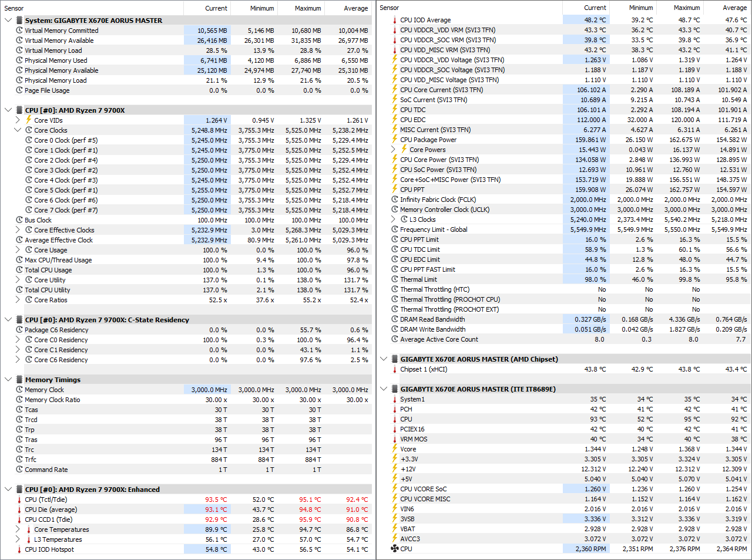Click lightning icon next to Vcore sensor
752x560 pixels.
tap(395, 449)
